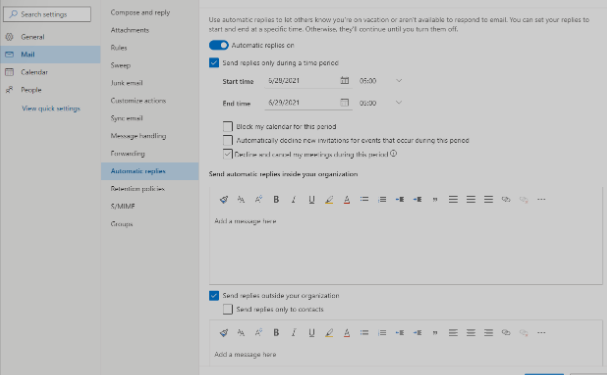Image resolution: width=607 pixels, height=375 pixels.
Task: Insert a bulleted list in the inside-organization editor
Action: (x=364, y=200)
